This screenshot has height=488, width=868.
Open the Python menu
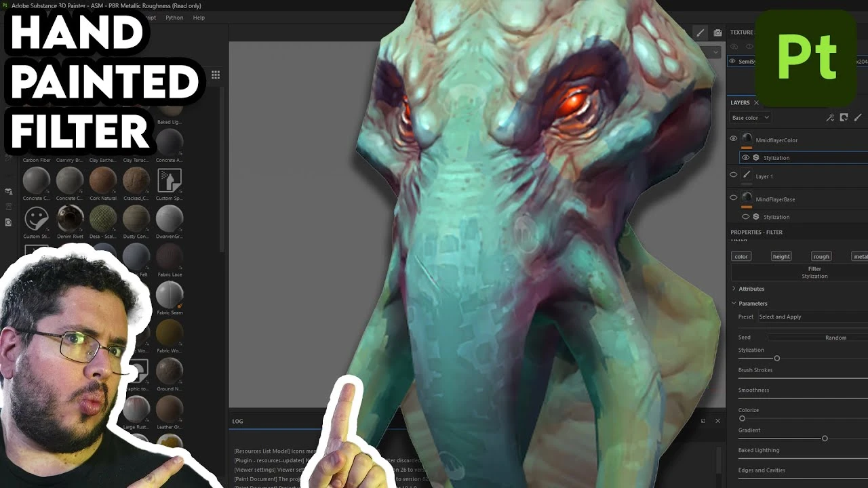coord(174,18)
